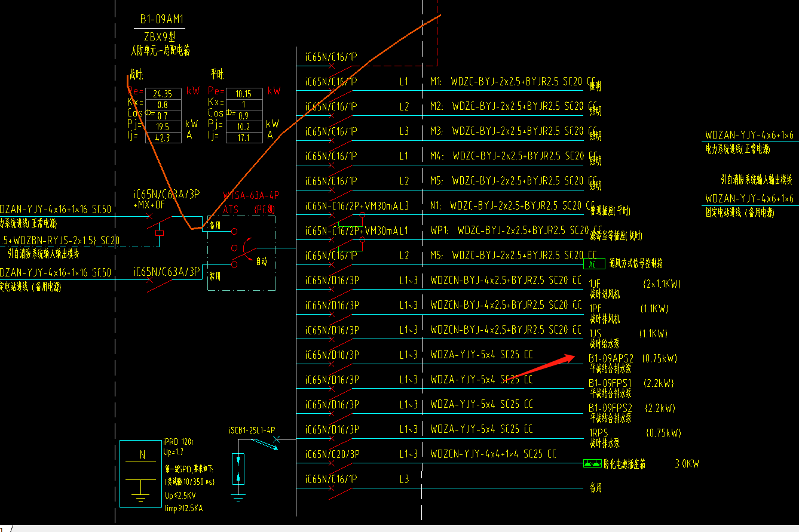
Task: Select the ZBX9型 model label
Action: (x=160, y=36)
